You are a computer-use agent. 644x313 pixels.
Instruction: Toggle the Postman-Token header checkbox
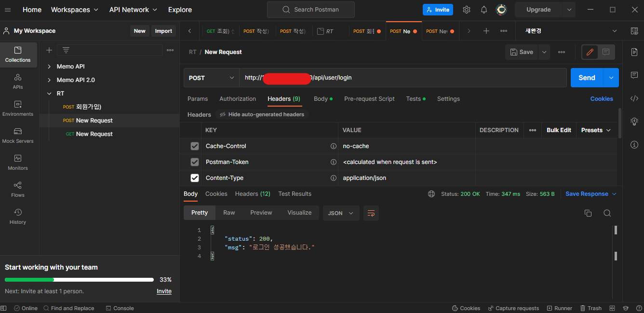pyautogui.click(x=195, y=162)
